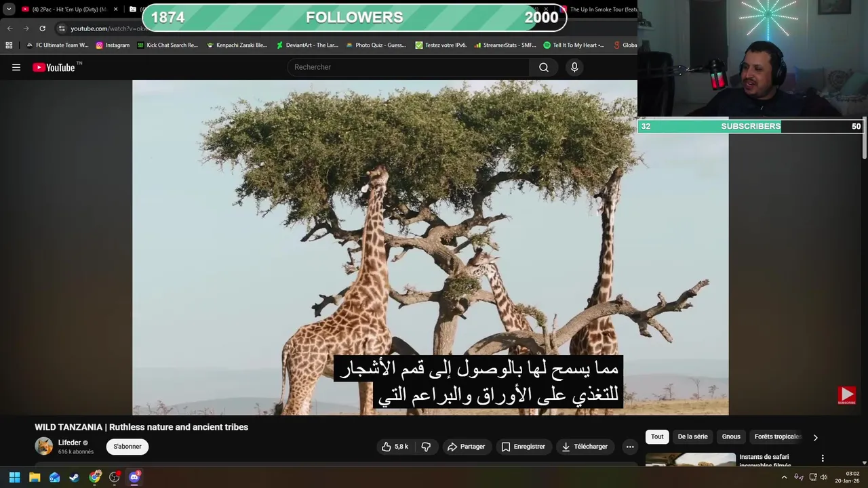Start voice search with the microphone
Viewport: 868px width, 488px height.
pyautogui.click(x=574, y=67)
